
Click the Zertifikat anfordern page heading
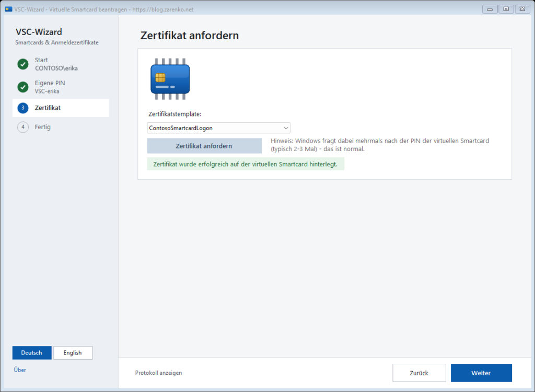(189, 36)
